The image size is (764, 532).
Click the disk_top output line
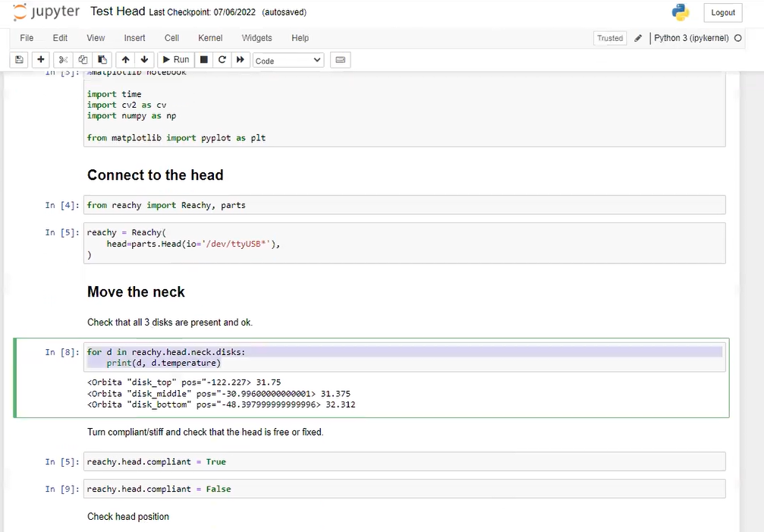(184, 382)
